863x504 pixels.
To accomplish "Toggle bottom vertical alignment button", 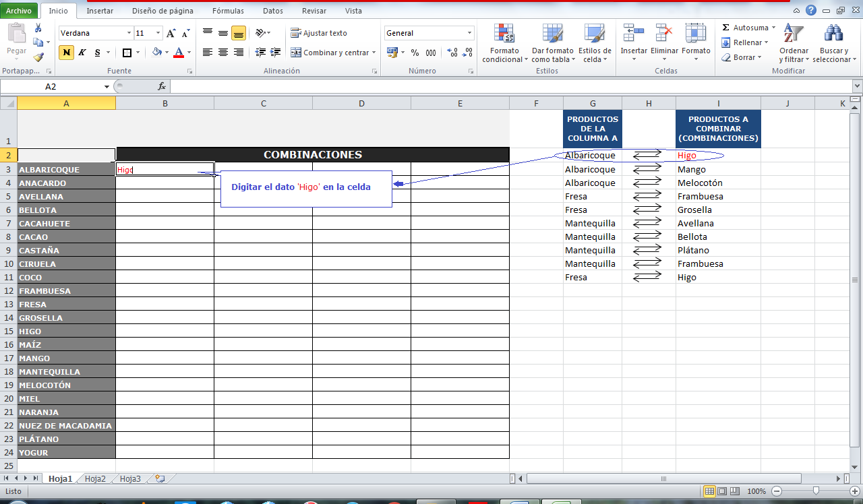I will tap(239, 32).
